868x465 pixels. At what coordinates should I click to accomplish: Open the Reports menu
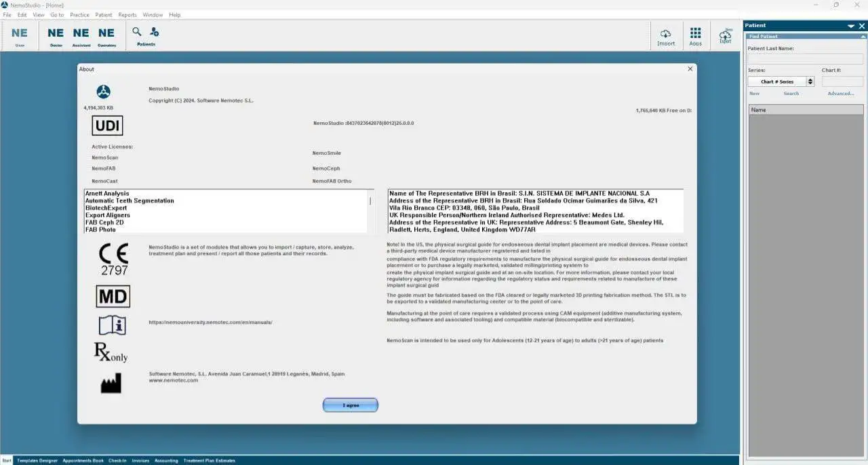coord(127,15)
